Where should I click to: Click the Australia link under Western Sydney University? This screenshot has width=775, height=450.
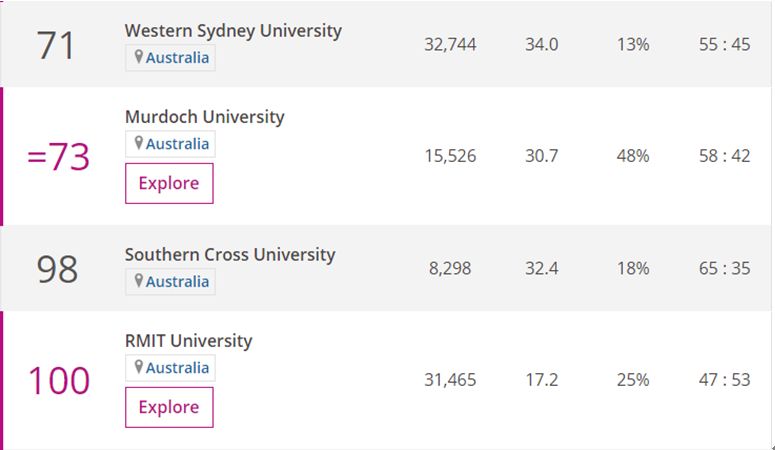tap(177, 58)
